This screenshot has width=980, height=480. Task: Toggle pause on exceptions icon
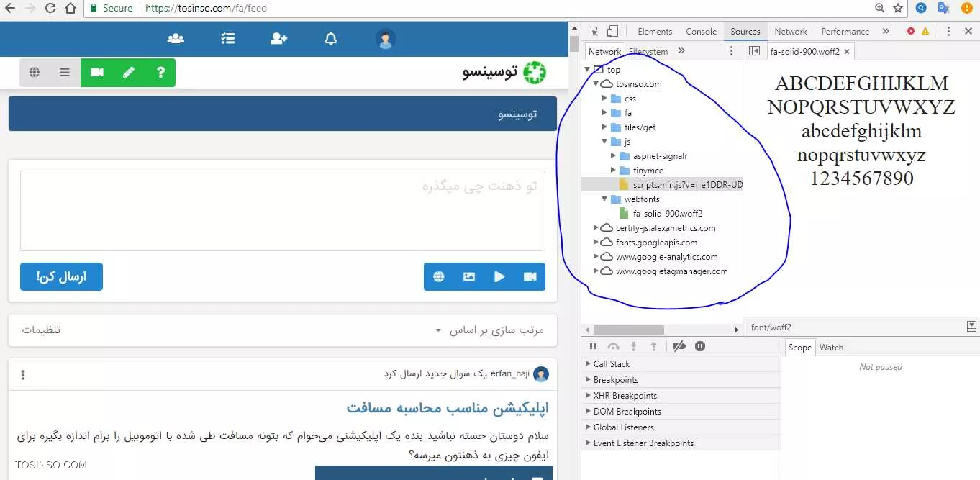700,346
